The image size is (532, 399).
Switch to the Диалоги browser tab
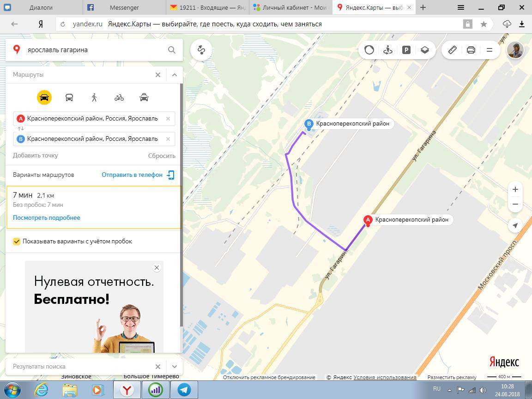click(x=42, y=7)
